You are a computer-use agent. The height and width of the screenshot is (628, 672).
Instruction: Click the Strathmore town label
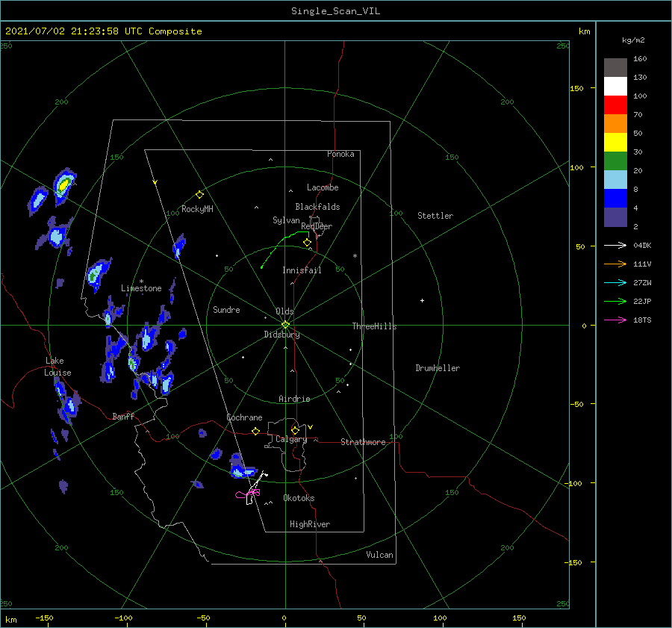coord(363,442)
